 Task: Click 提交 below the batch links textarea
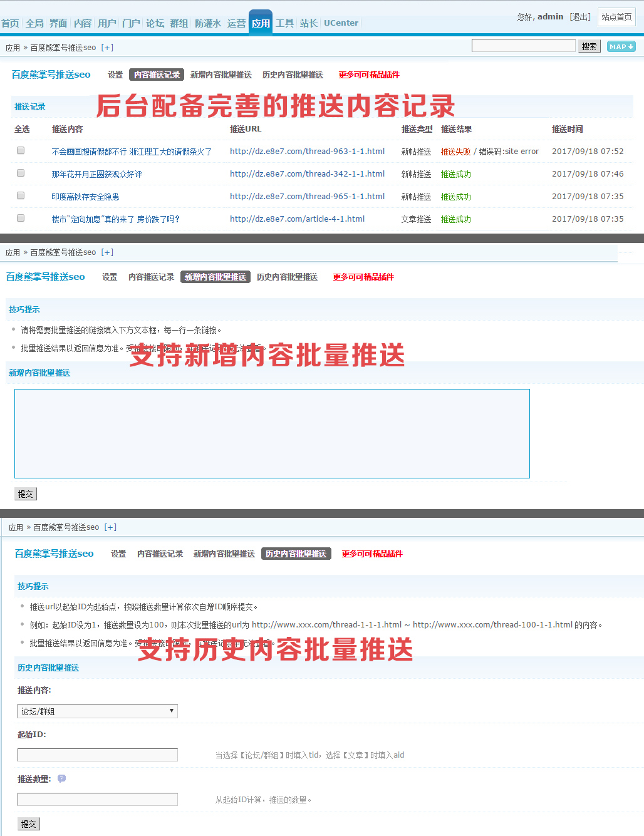click(26, 493)
